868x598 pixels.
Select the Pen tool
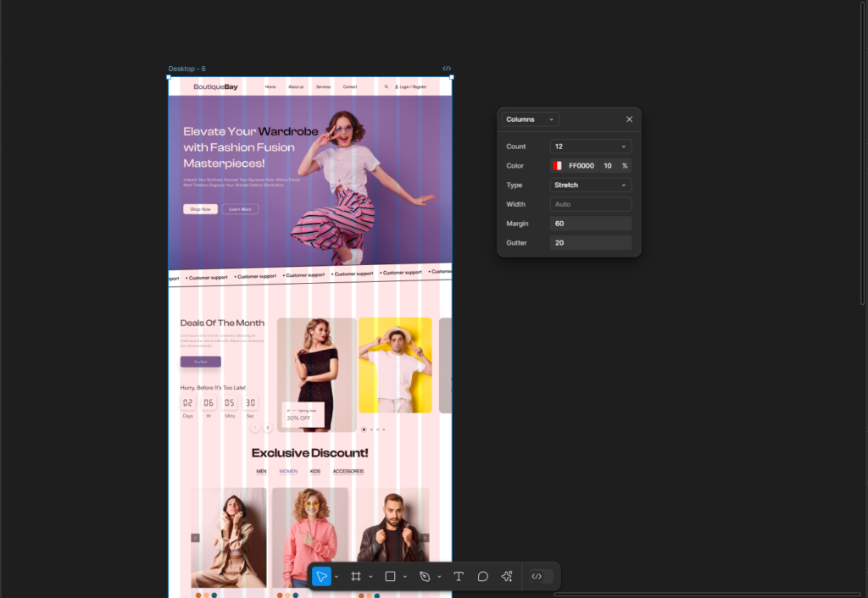(x=425, y=577)
